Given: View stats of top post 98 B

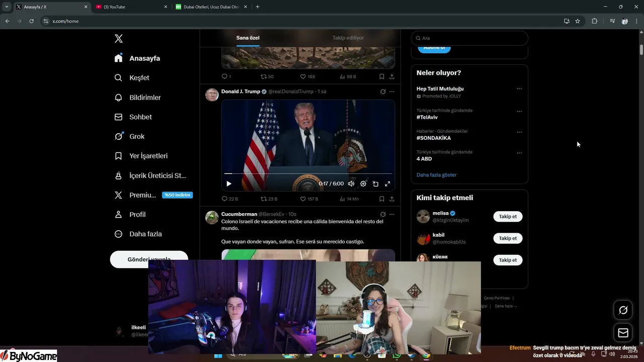Looking at the screenshot, I should (x=348, y=76).
